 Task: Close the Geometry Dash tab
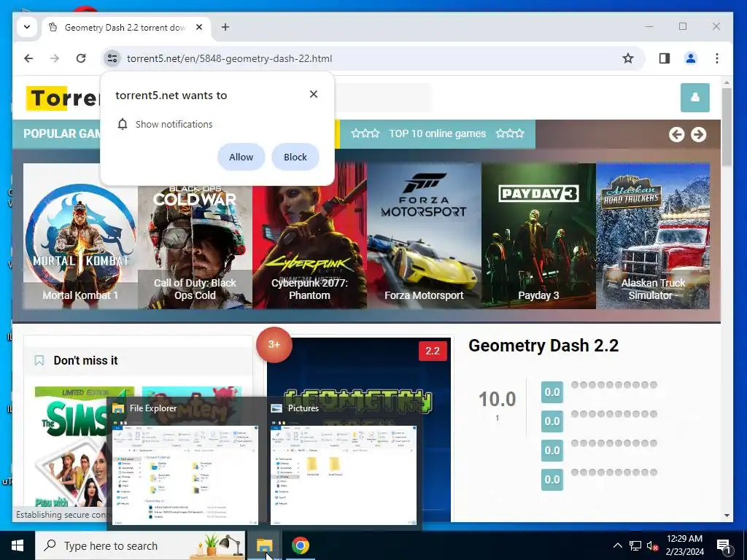[199, 27]
